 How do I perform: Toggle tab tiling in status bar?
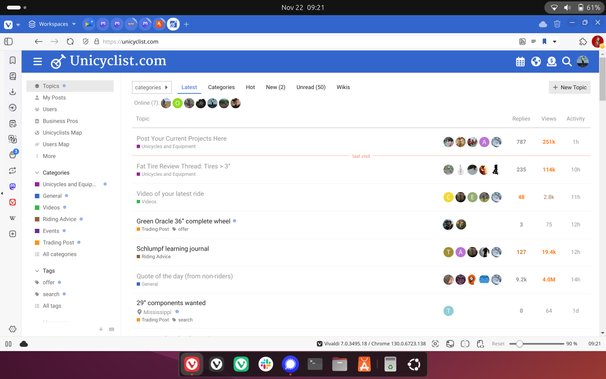pos(465,344)
